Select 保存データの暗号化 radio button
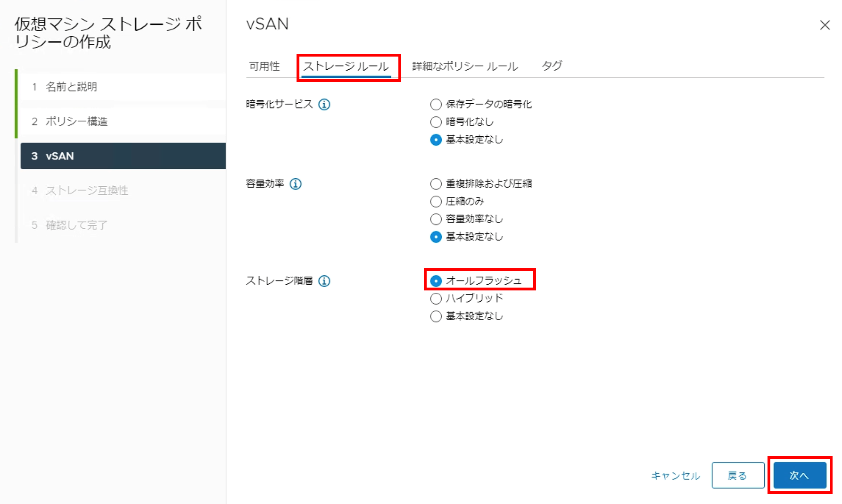This screenshot has height=504, width=842. point(436,104)
